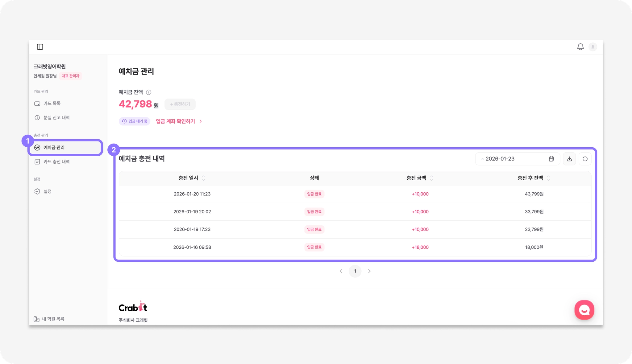The height and width of the screenshot is (364, 632).
Task: Open the chat support bubble
Action: pos(584,310)
